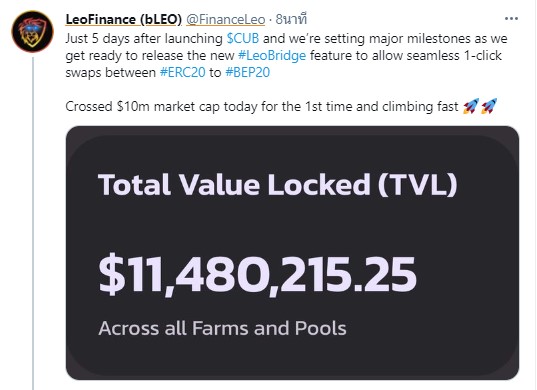This screenshot has width=537, height=390.
Task: Click the words swaps between in tweet
Action: (x=111, y=72)
